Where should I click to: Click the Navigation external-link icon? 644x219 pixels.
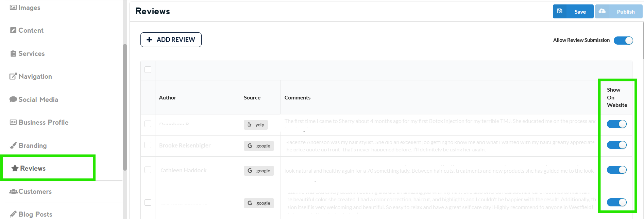[13, 76]
